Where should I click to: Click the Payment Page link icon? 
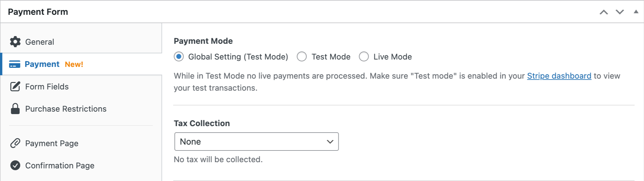[x=15, y=143]
